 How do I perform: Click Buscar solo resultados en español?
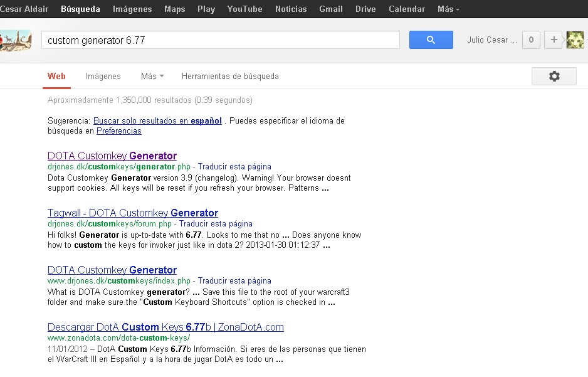tap(157, 121)
